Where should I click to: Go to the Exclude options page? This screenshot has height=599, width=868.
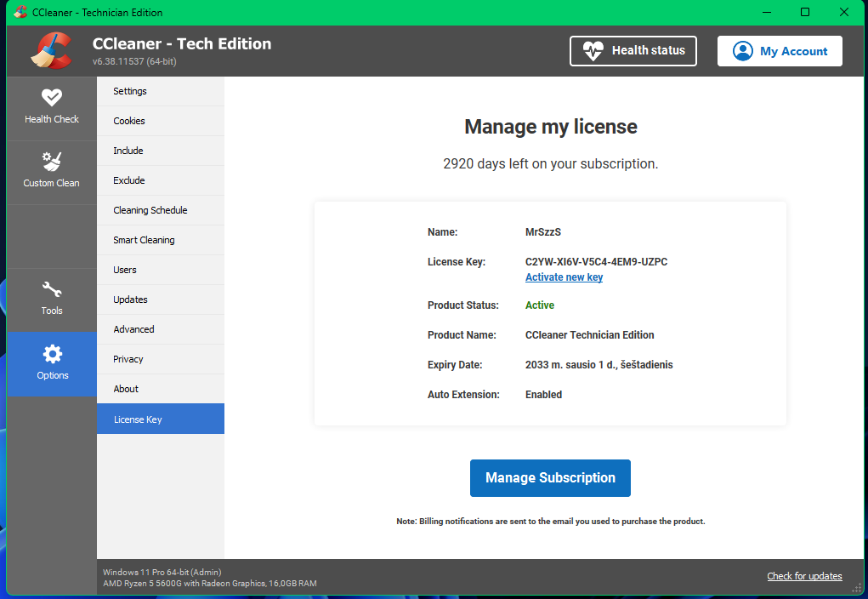click(x=161, y=180)
